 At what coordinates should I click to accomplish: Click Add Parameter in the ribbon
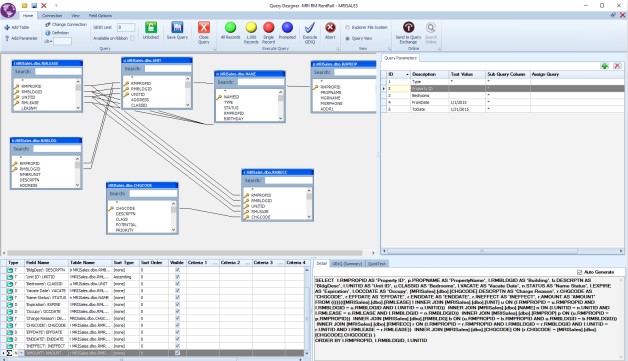pos(22,38)
